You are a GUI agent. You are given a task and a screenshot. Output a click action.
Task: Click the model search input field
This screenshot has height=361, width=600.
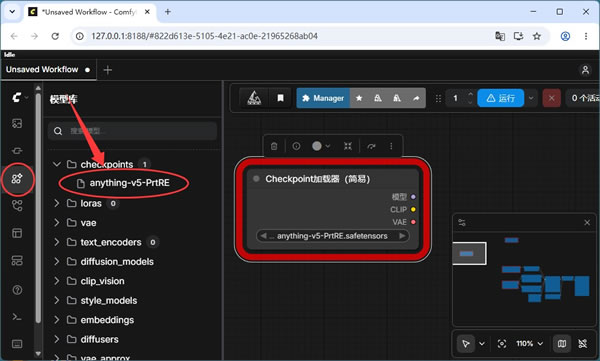click(x=132, y=131)
